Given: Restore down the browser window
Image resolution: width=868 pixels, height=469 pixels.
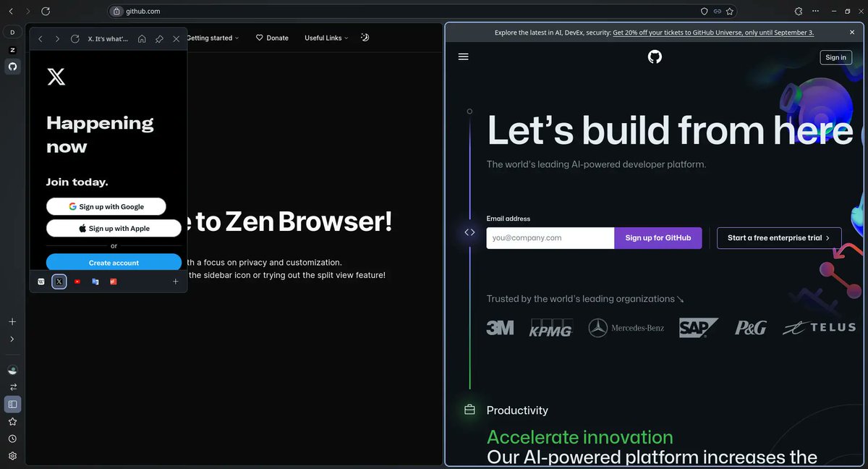Looking at the screenshot, I should pos(848,12).
